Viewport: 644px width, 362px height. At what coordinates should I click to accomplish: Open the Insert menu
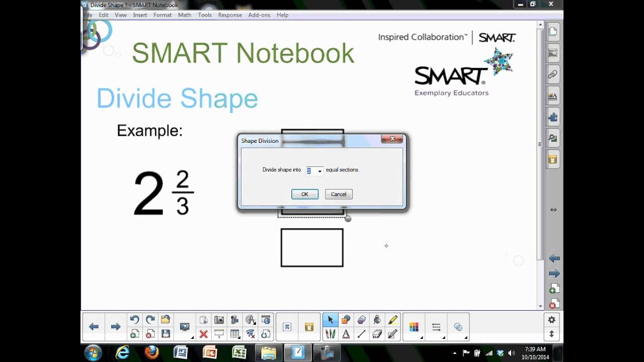[140, 15]
